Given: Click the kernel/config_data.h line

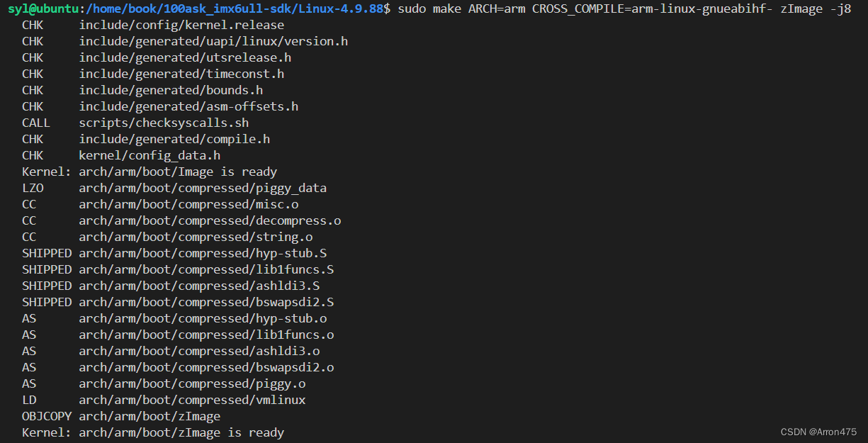Looking at the screenshot, I should [121, 155].
